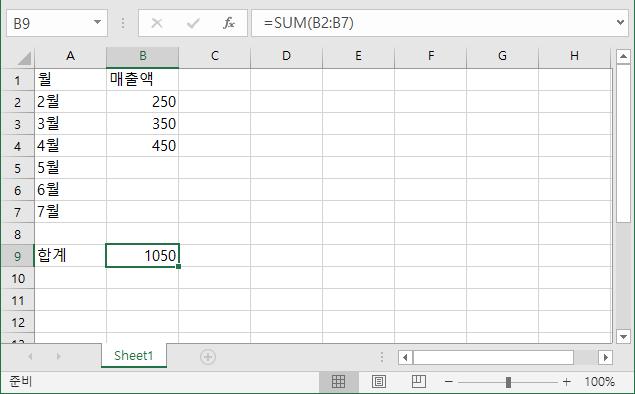
Task: Select row 5 header
Action: point(17,168)
